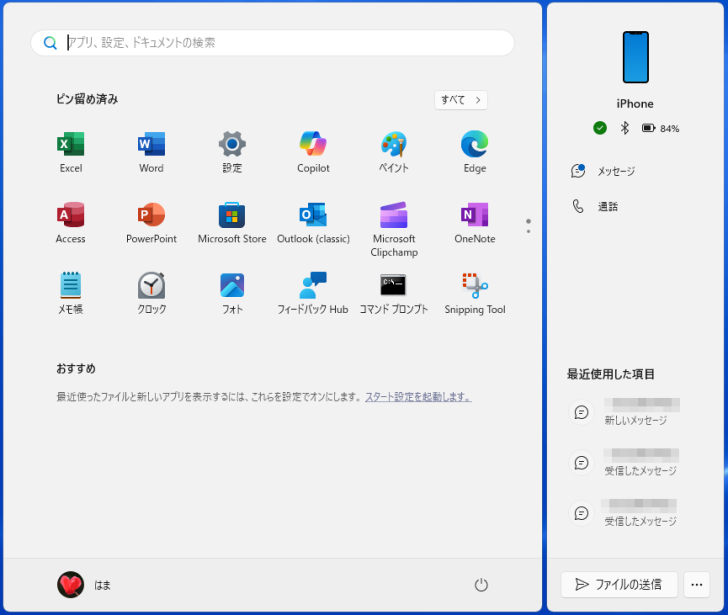Screen dimensions: 728x615
Task: Open Microsoft Clipchamp
Action: tap(394, 229)
